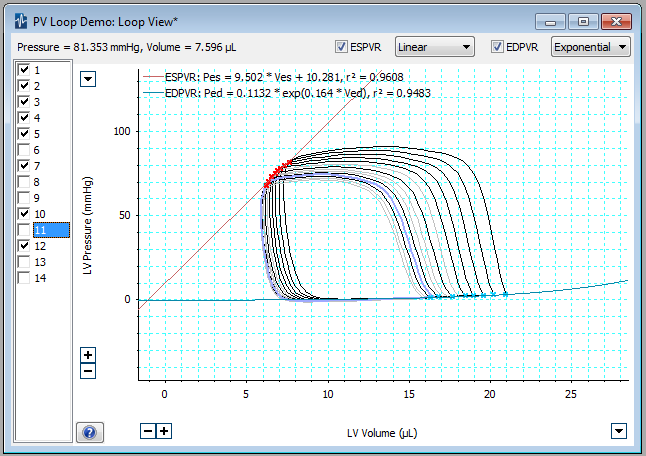The width and height of the screenshot is (646, 456).
Task: Enable loop 8 checkbox
Action: (24, 182)
